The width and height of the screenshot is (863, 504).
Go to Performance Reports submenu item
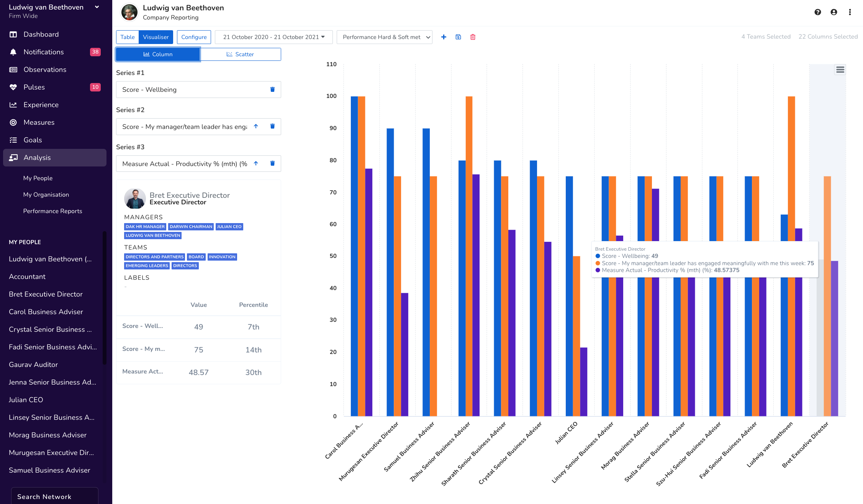52,211
